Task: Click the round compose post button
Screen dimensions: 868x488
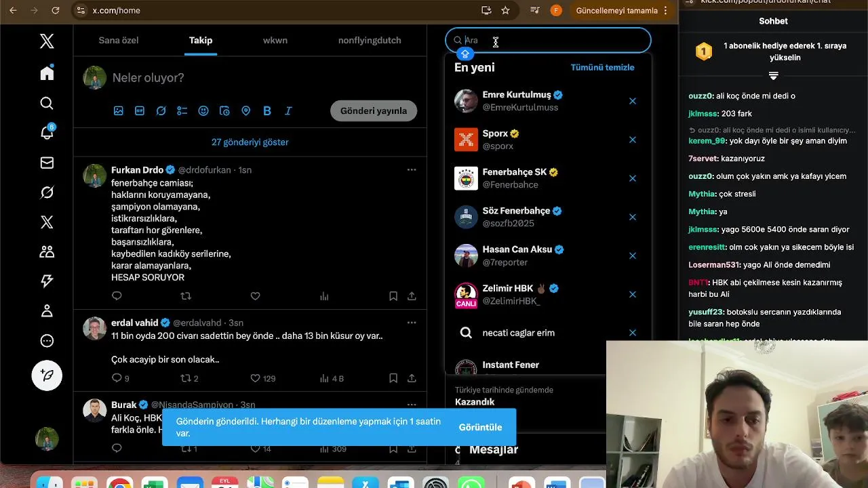Action: [47, 375]
